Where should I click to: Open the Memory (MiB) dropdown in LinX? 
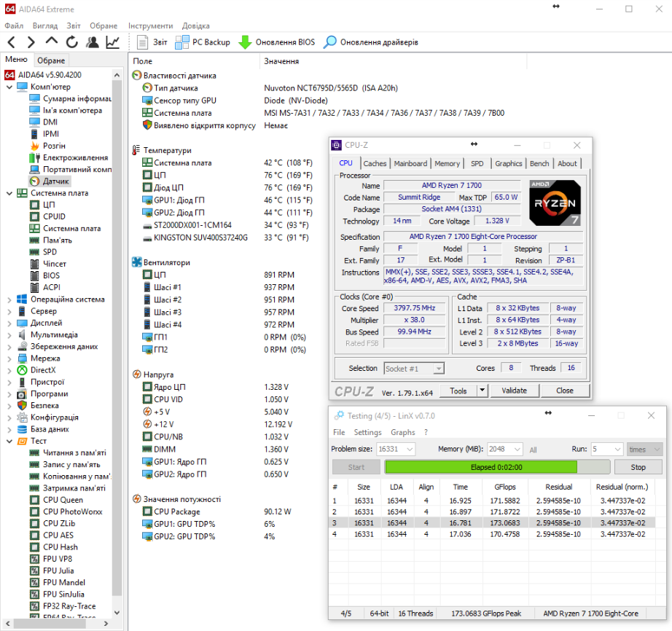(517, 449)
